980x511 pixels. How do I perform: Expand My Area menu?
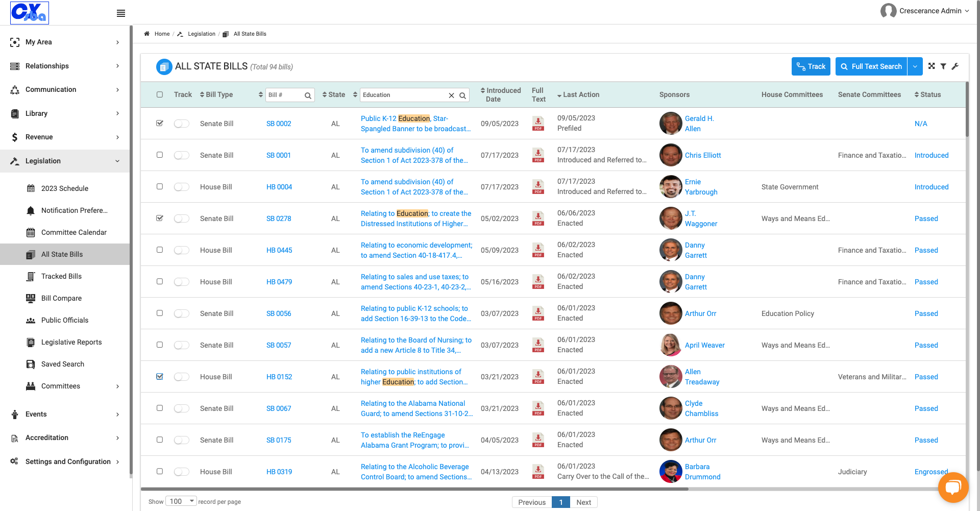tap(65, 42)
